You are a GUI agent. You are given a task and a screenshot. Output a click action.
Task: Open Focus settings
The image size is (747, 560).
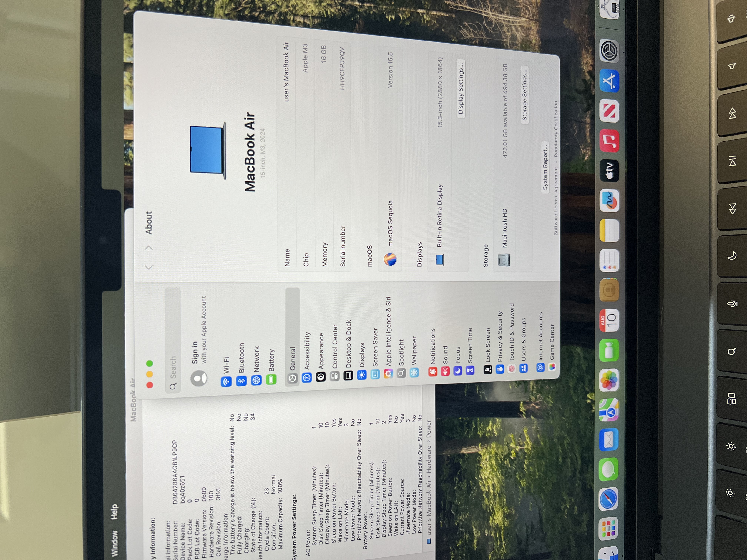point(457,361)
